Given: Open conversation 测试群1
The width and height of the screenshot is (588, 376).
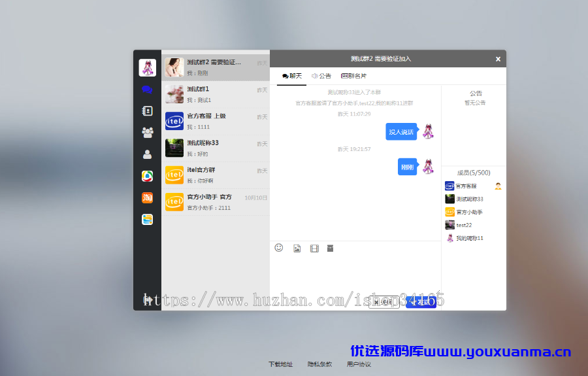Looking at the screenshot, I should pos(216,94).
